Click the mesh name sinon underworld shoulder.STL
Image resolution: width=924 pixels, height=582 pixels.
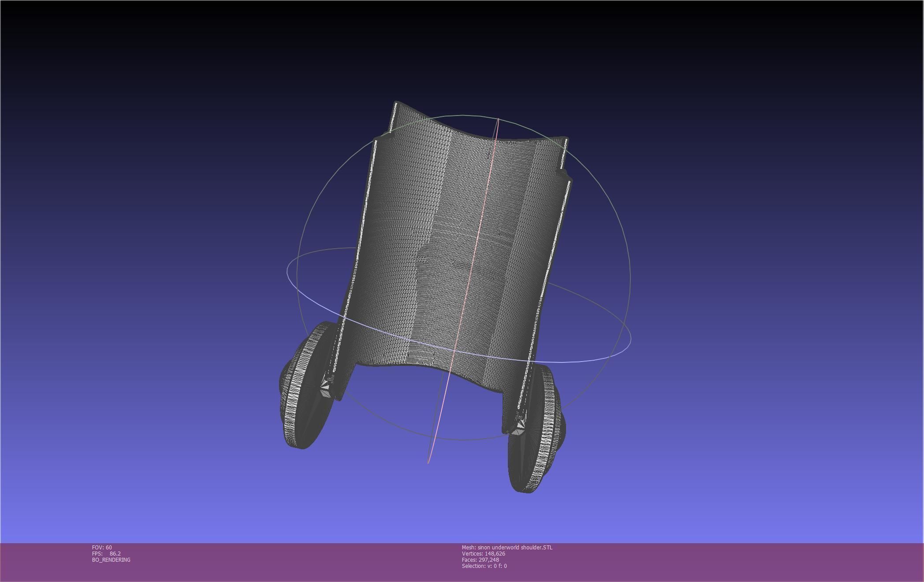coord(507,547)
